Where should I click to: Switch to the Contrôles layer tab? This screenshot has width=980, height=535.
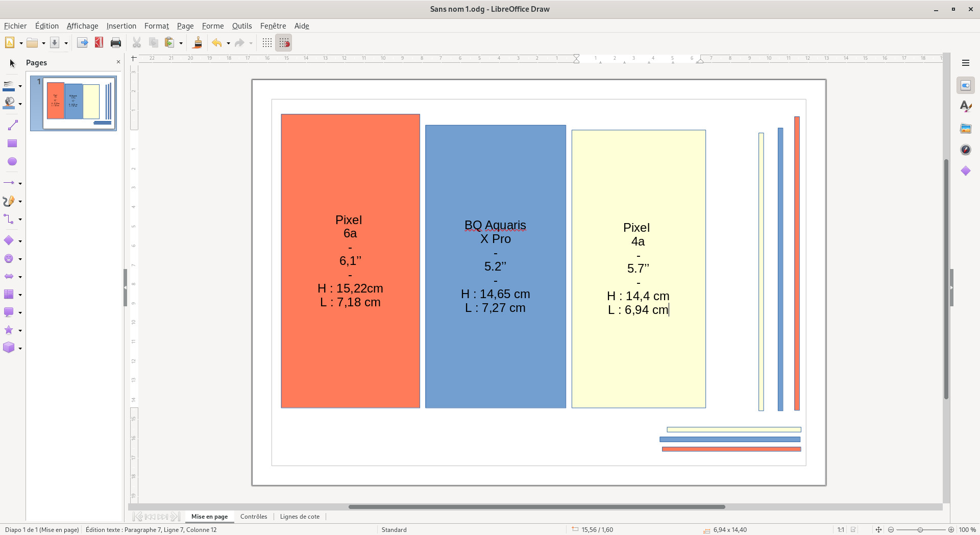(x=254, y=517)
